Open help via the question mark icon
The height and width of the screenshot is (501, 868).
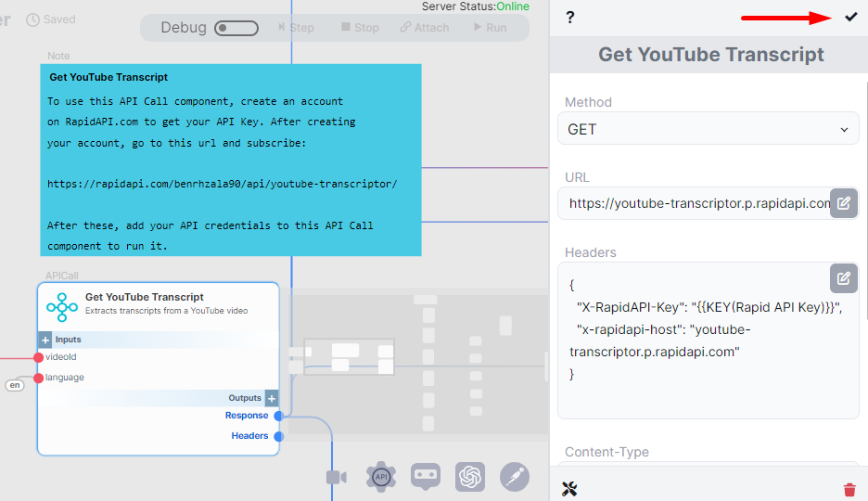tap(570, 17)
